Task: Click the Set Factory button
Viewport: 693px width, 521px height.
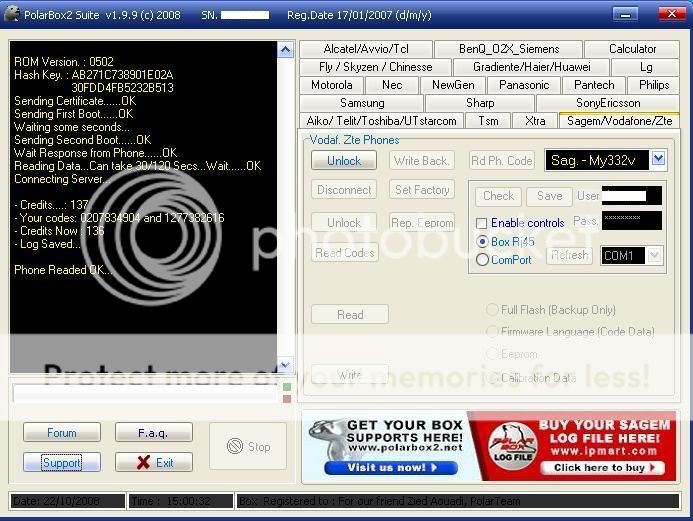Action: 422,190
